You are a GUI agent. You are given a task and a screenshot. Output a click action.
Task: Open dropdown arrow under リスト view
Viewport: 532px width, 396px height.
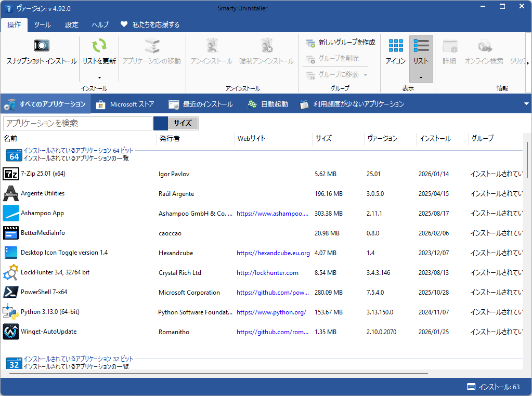421,77
